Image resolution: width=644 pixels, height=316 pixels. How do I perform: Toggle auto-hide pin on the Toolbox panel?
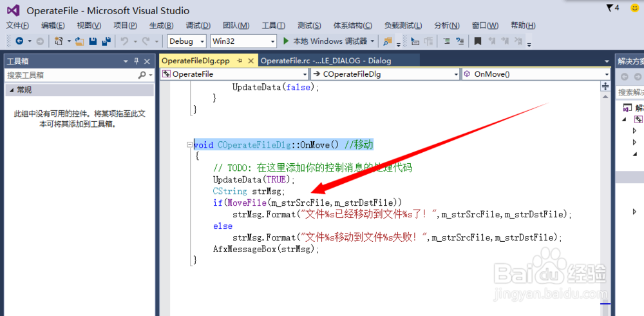[x=137, y=61]
